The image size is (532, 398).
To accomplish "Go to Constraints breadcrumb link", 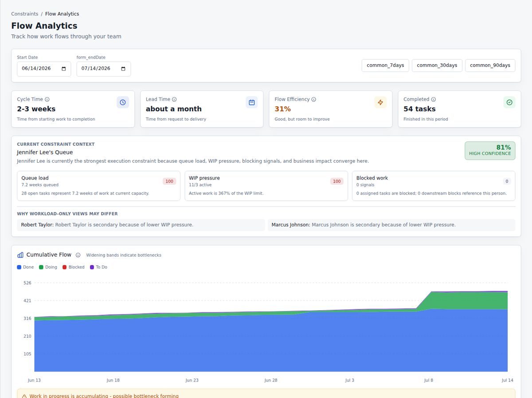I will 25,14.
